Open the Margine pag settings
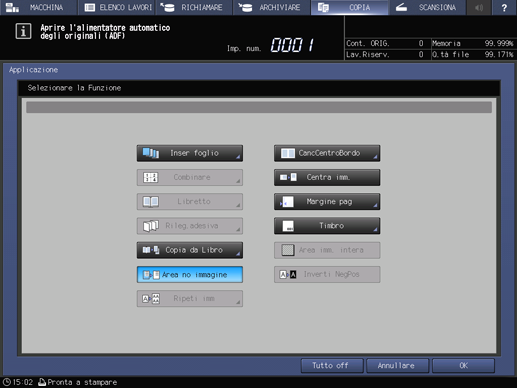 [327, 202]
